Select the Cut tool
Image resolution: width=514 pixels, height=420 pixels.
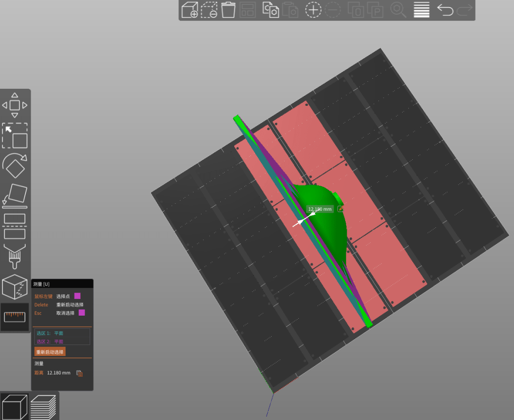pos(15,226)
